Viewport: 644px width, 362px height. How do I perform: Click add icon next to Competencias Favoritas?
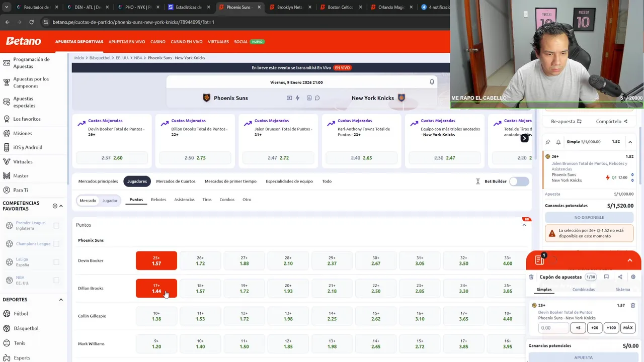click(x=55, y=206)
